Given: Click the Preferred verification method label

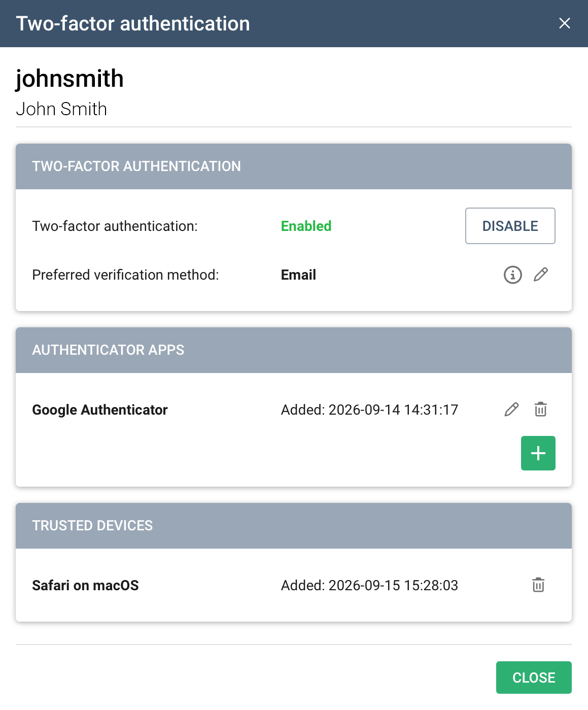Looking at the screenshot, I should (x=125, y=275).
